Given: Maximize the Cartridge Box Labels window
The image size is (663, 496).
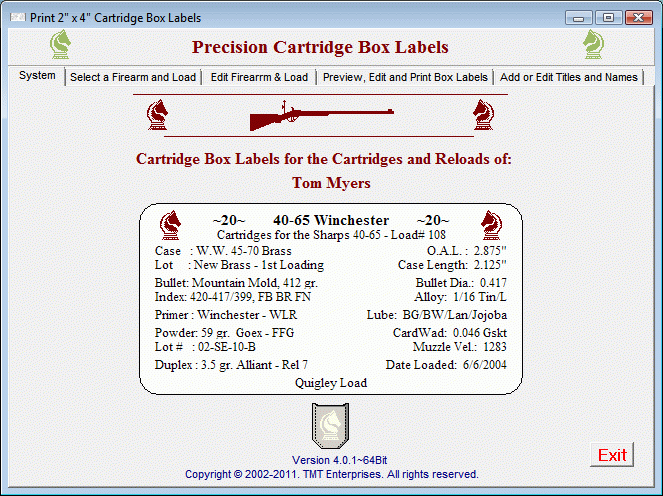Looking at the screenshot, I should (608, 18).
